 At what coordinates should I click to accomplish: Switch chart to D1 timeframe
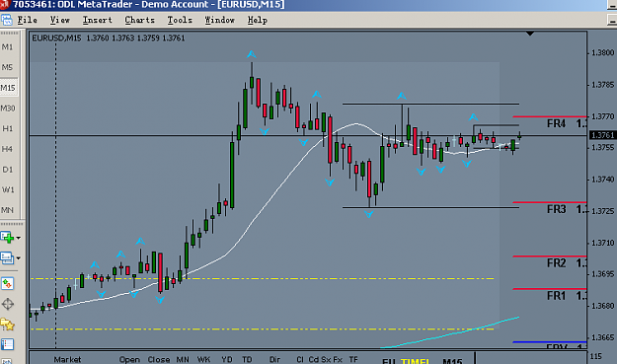click(x=7, y=170)
